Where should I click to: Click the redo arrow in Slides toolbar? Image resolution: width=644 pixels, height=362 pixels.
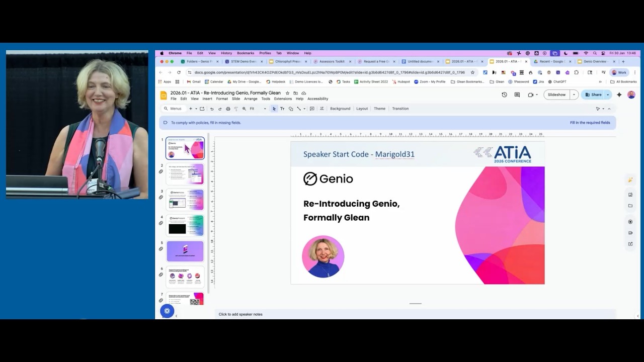click(220, 109)
